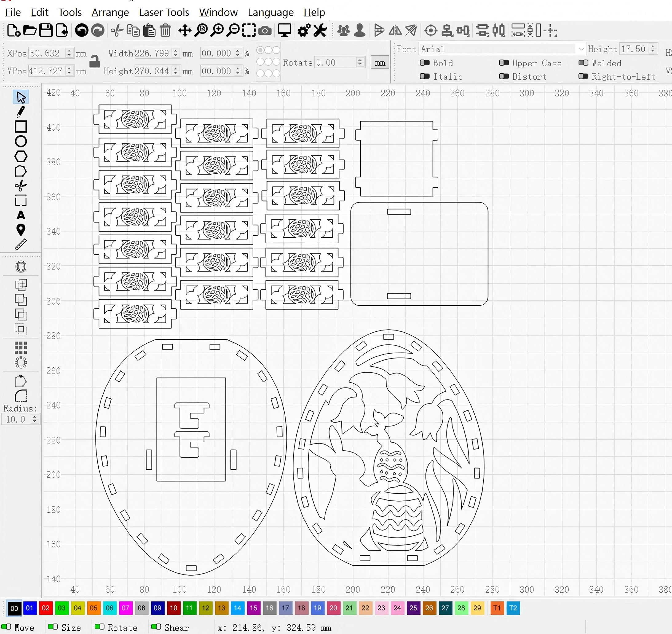The width and height of the screenshot is (672, 634).
Task: Expand the Arial font dropdown
Action: click(x=581, y=49)
